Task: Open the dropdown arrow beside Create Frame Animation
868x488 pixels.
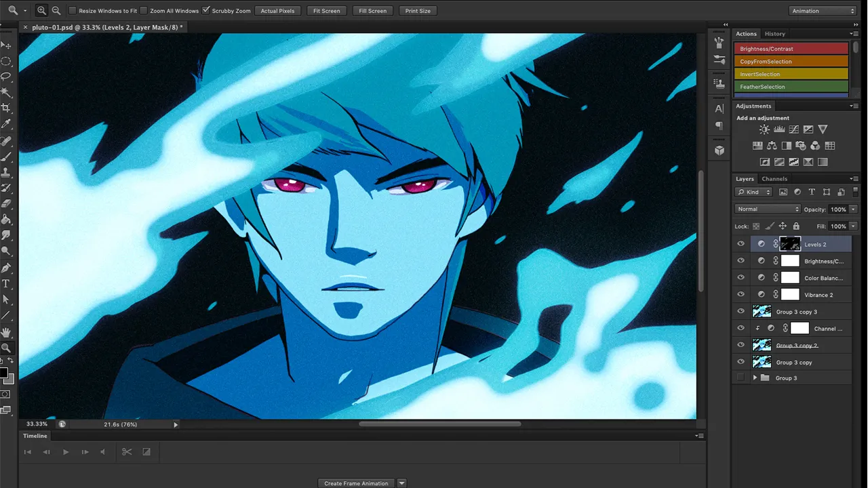Action: (401, 483)
